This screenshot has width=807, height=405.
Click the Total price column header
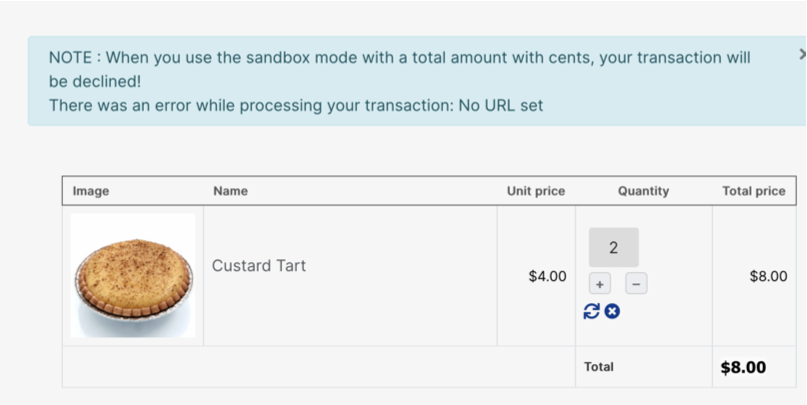click(753, 191)
